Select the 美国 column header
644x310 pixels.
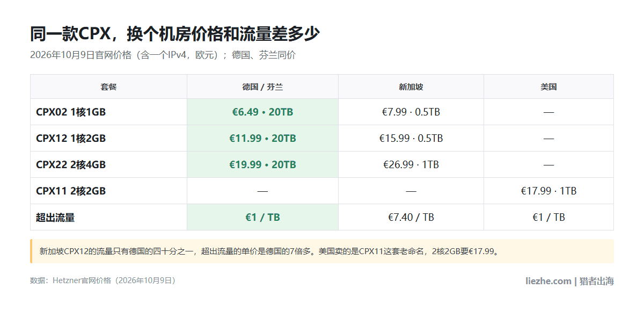[548, 86]
